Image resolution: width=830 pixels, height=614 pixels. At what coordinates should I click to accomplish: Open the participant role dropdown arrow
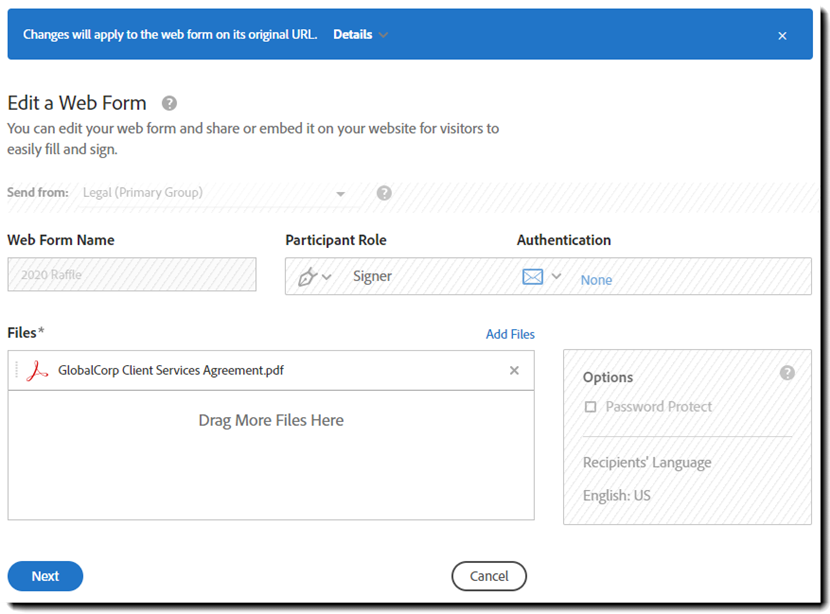[x=327, y=277]
